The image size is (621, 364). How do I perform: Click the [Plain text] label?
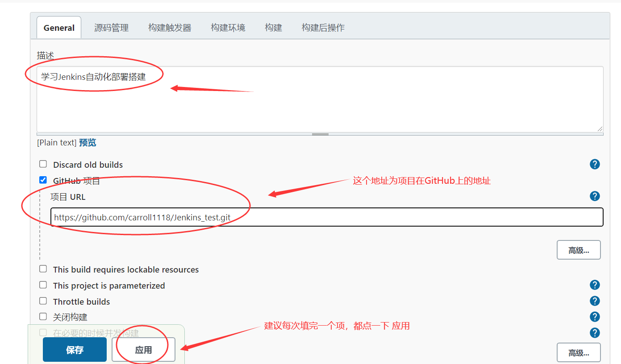click(x=57, y=143)
